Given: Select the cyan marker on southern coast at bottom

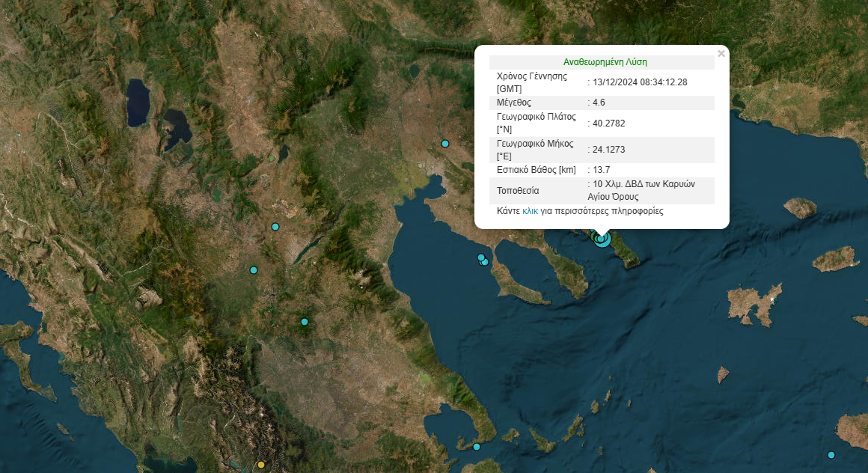Looking at the screenshot, I should (477, 447).
